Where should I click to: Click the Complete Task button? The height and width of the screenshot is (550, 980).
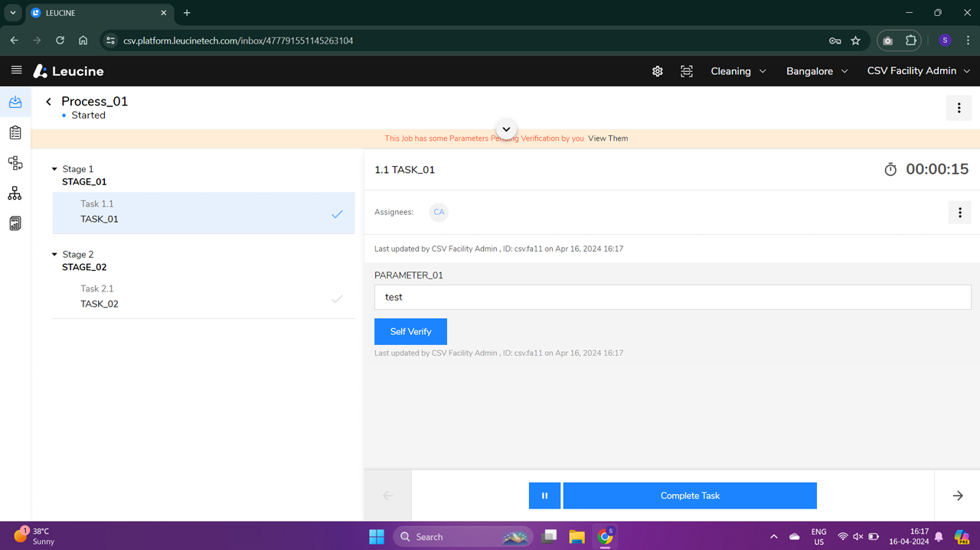(x=690, y=495)
